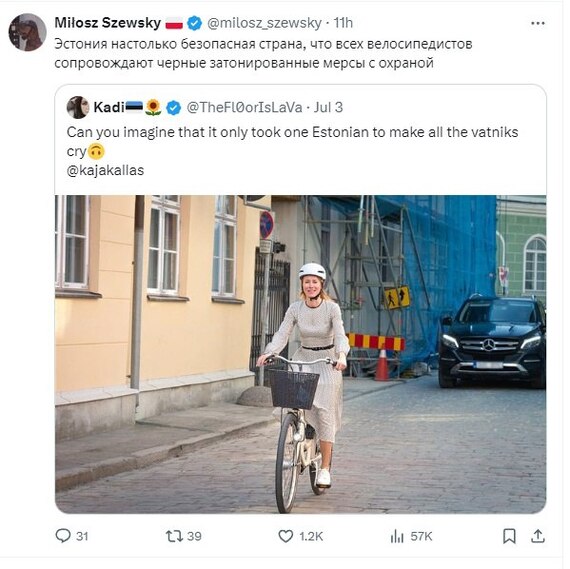Bookmark this post
This screenshot has width=570, height=569.
[x=509, y=536]
